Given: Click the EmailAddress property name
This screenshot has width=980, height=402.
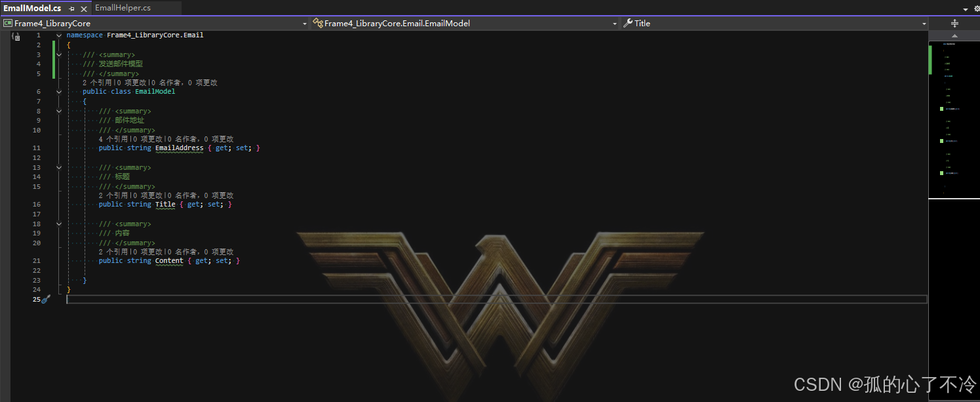Looking at the screenshot, I should tap(179, 148).
